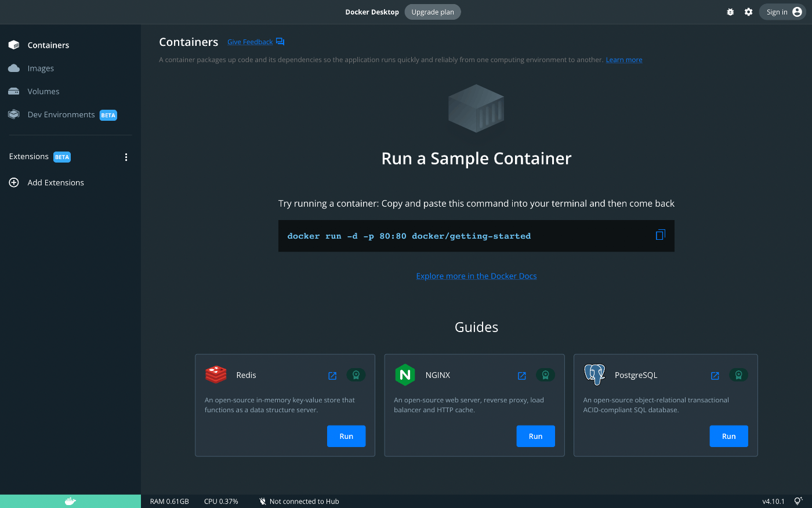Click the Redis card title
This screenshot has width=812, height=508.
(246, 375)
